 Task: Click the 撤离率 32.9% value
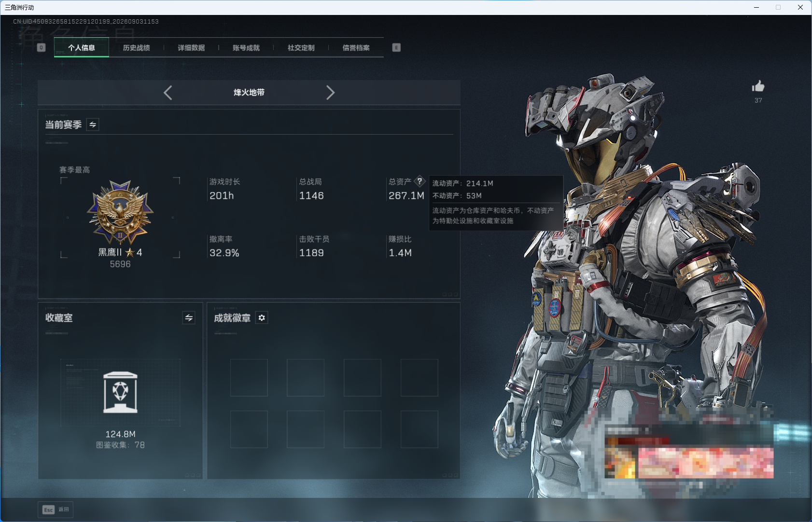(224, 253)
